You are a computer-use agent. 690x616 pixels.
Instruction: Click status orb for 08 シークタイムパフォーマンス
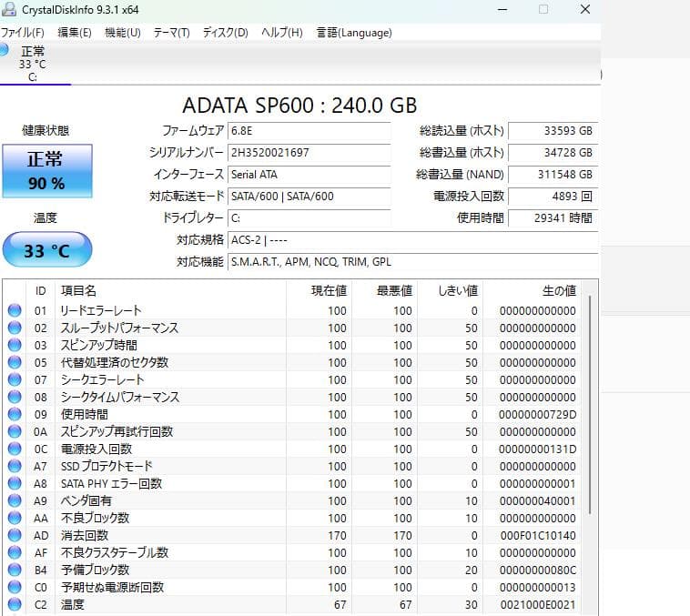coord(15,397)
